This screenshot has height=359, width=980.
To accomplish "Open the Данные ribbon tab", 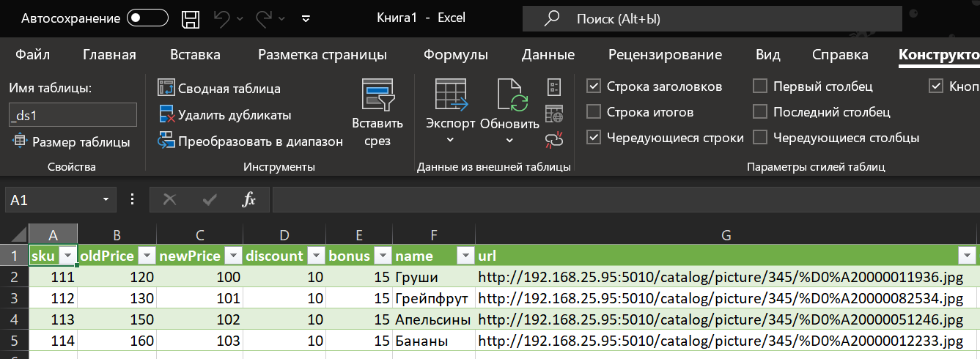I will 548,55.
